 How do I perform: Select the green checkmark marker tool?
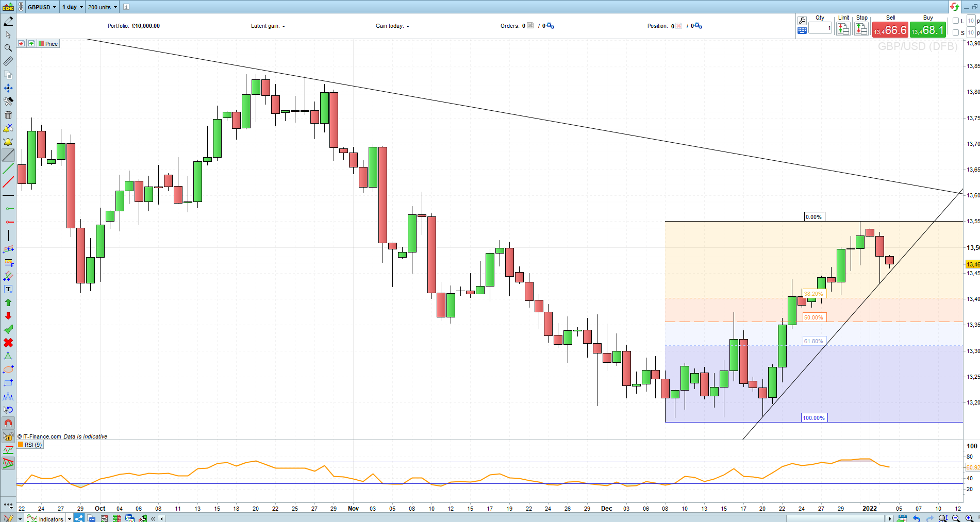click(x=8, y=329)
